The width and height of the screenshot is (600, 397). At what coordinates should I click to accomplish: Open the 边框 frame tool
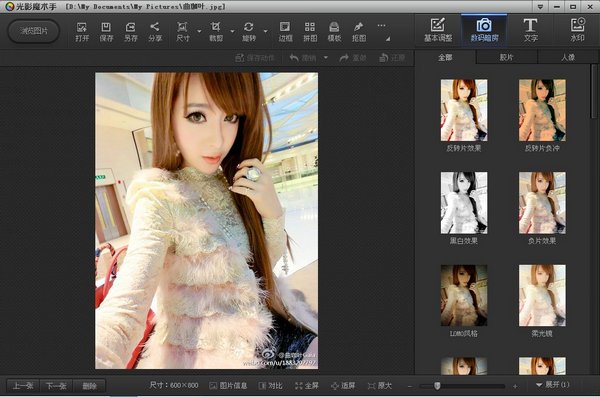[x=285, y=31]
